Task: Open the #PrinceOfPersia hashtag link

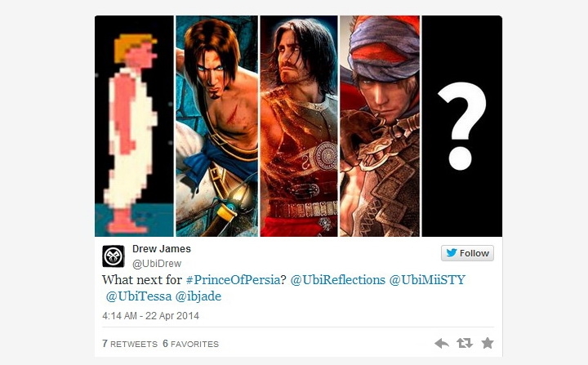Action: 233,280
